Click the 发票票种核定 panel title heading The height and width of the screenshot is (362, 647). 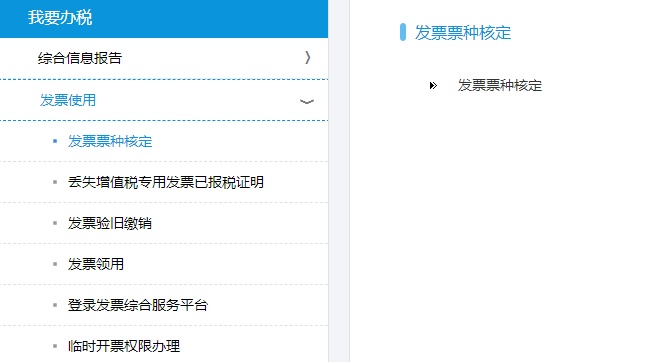coord(463,33)
